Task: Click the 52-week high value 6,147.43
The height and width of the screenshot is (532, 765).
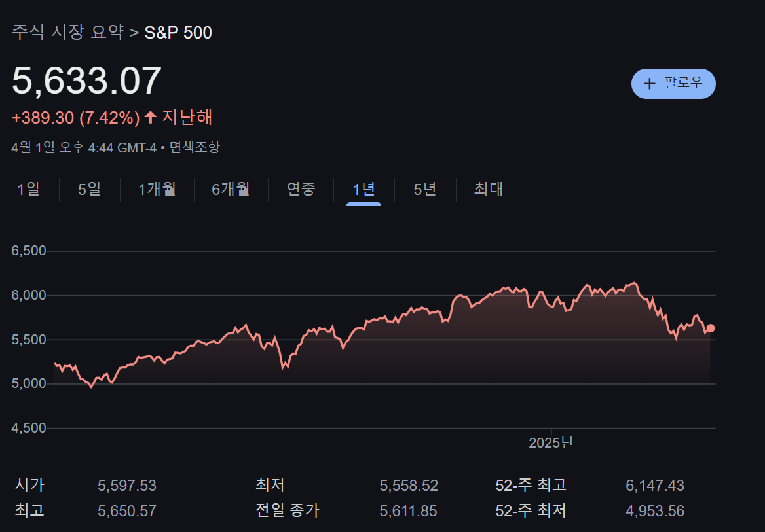Action: pos(655,486)
